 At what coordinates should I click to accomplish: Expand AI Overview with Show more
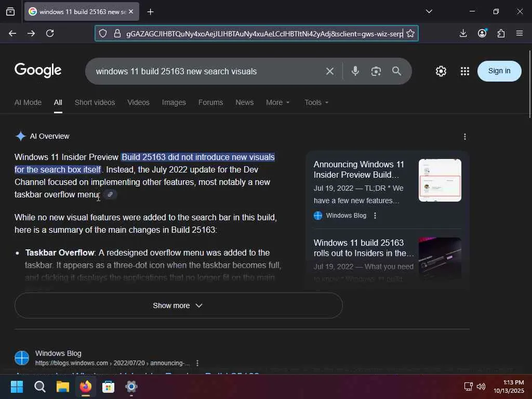(x=179, y=305)
